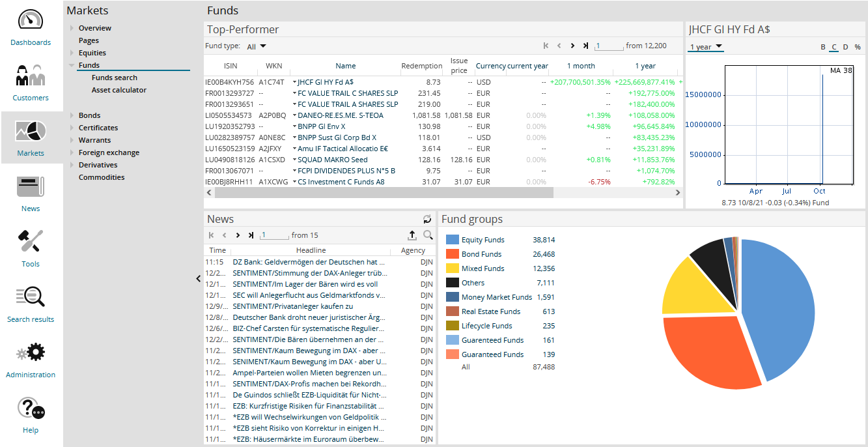Open the Administration gear icon
Viewport: 868px width, 447px height.
(x=31, y=353)
